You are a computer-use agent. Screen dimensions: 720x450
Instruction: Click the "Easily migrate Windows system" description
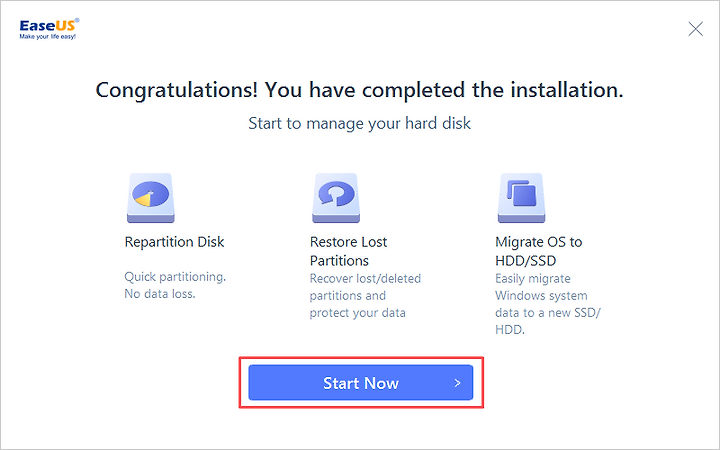tap(541, 287)
